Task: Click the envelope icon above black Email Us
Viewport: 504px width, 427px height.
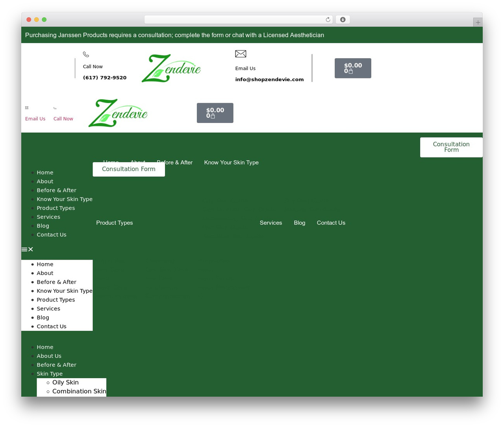Action: 241,54
